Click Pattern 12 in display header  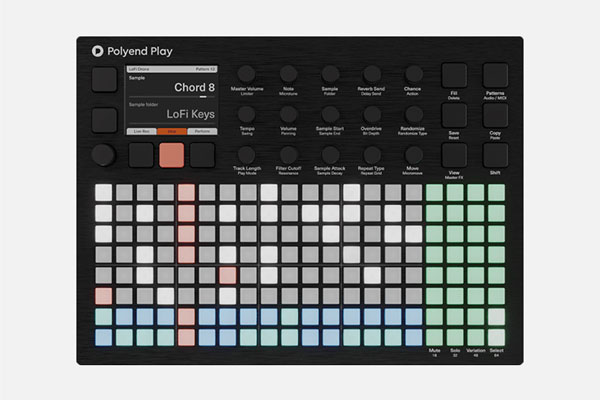205,69
